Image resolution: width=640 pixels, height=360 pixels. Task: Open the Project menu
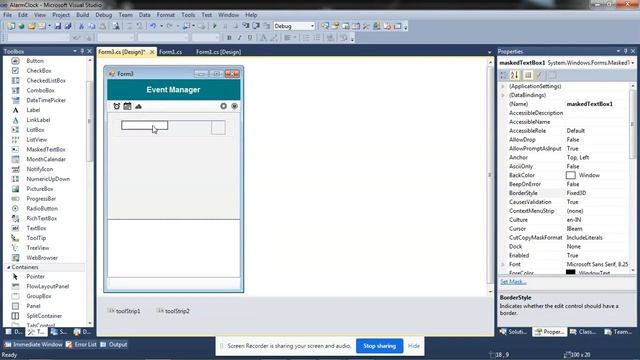pyautogui.click(x=61, y=15)
